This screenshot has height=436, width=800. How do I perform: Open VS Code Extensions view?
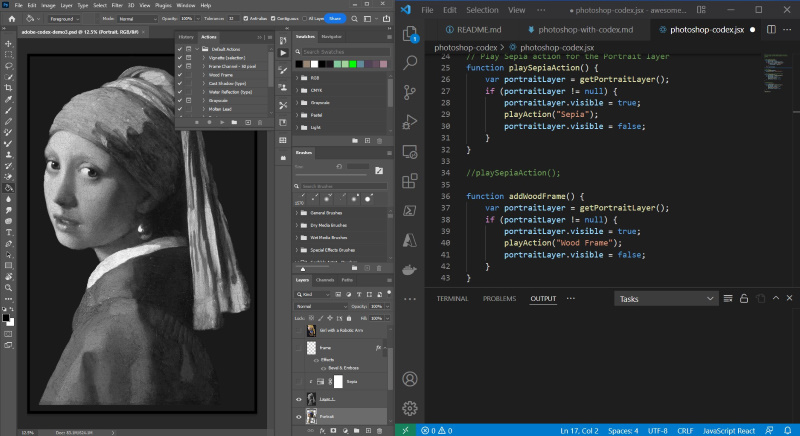tap(410, 181)
